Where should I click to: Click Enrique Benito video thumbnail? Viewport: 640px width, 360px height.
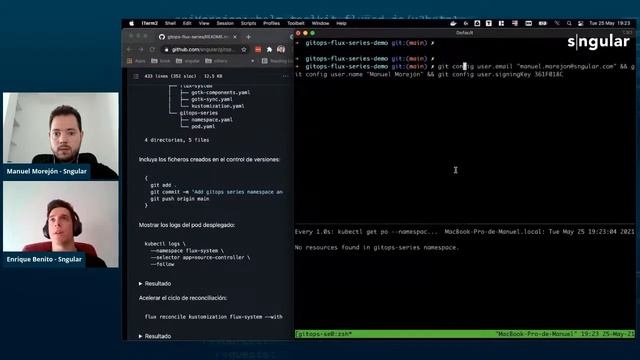(61, 224)
